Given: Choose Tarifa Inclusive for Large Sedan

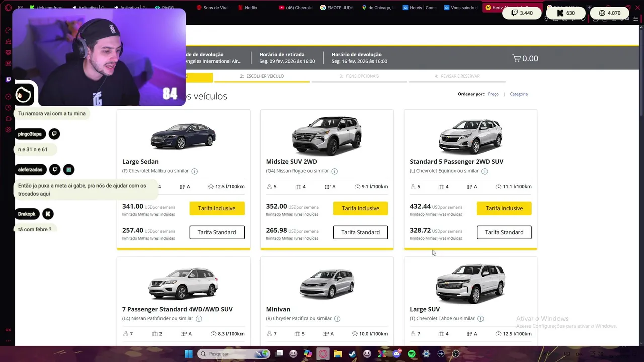Looking at the screenshot, I should [x=217, y=208].
